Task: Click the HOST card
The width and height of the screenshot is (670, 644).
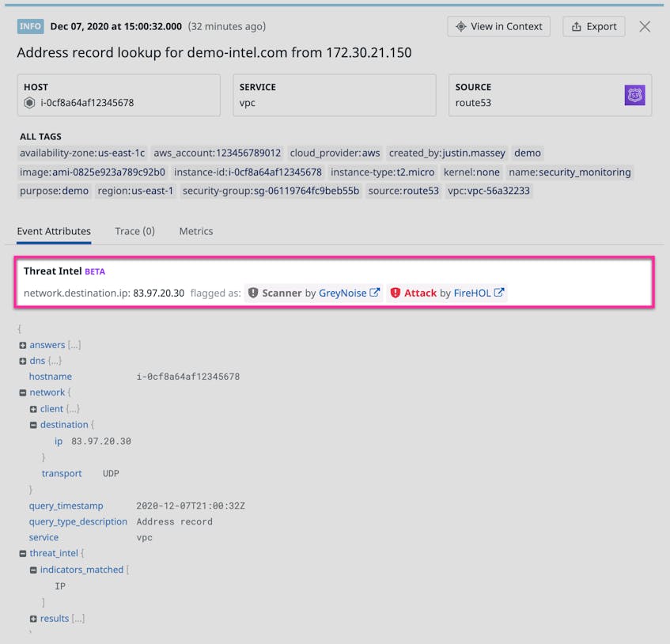Action: pyautogui.click(x=119, y=95)
